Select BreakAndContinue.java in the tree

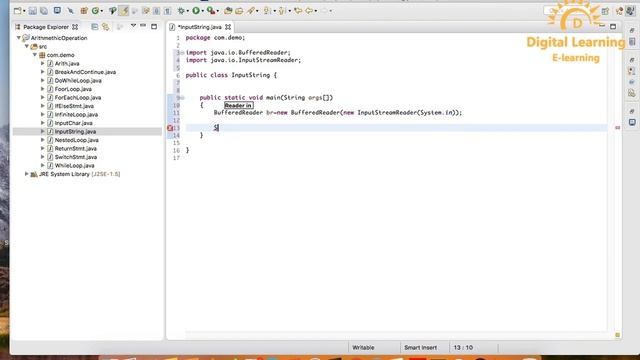pyautogui.click(x=85, y=72)
